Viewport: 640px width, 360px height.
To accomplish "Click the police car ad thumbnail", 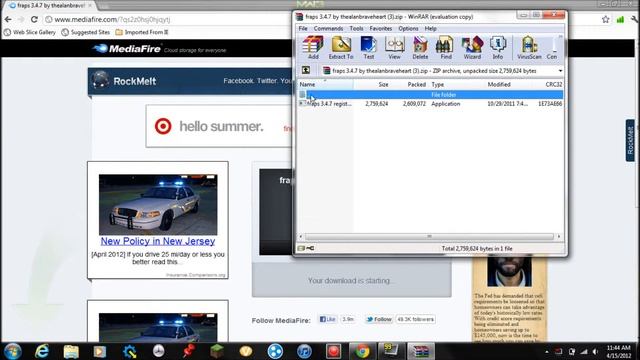I will pyautogui.click(x=158, y=204).
